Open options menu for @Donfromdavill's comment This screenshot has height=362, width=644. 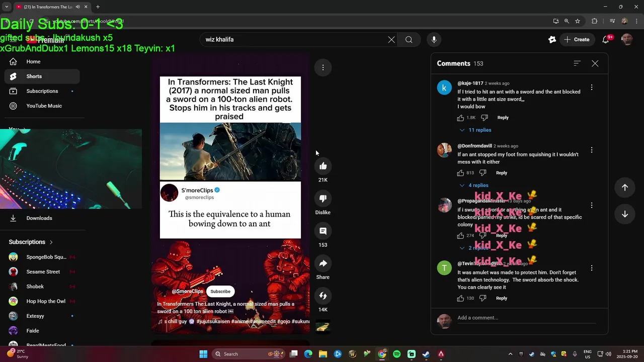[592, 150]
